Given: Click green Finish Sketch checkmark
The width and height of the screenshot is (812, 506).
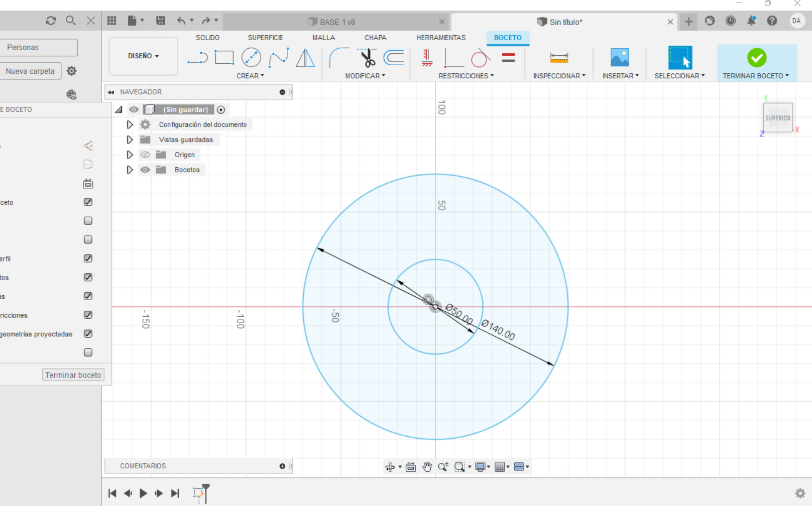Looking at the screenshot, I should (757, 58).
